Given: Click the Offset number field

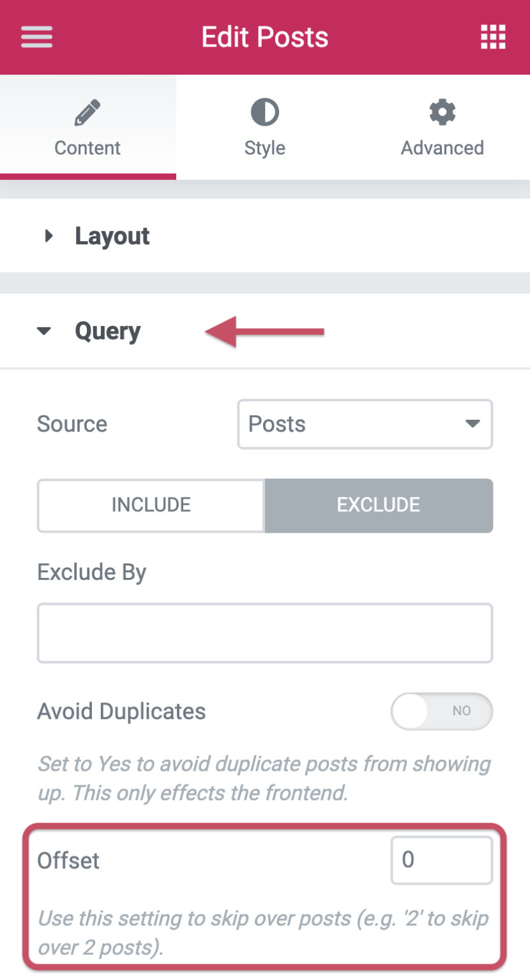Looking at the screenshot, I should pos(442,860).
